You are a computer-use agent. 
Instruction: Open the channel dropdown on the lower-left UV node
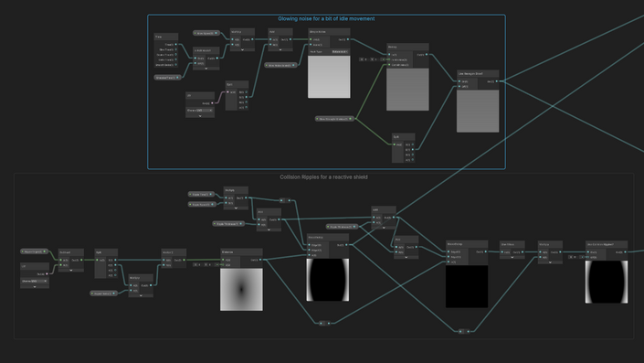point(35,282)
